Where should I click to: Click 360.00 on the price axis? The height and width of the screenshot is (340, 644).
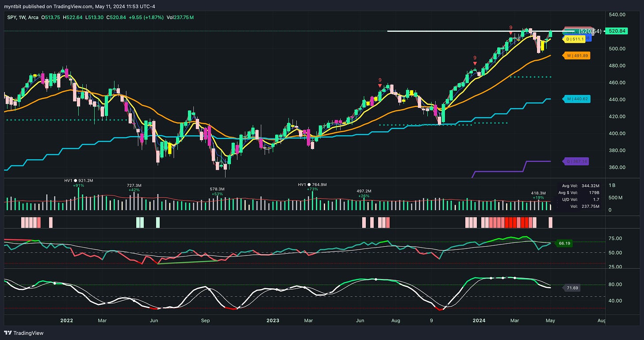pos(616,168)
